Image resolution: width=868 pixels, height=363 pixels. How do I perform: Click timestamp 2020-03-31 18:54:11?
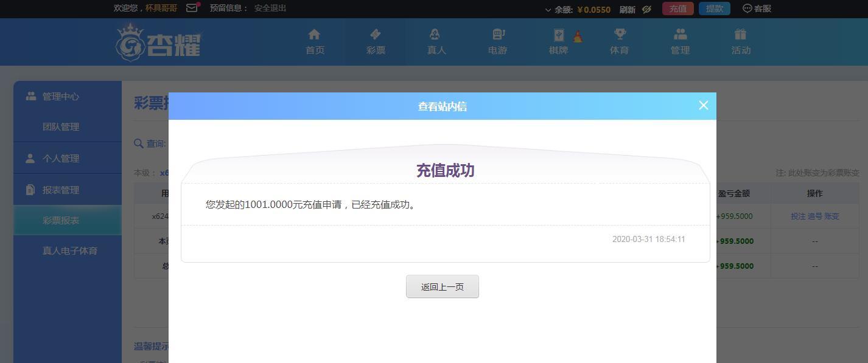click(x=649, y=240)
